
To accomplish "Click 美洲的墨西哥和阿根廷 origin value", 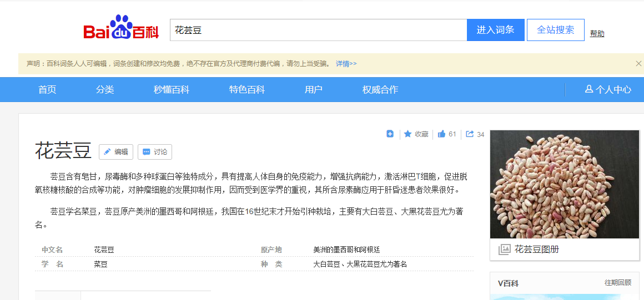I will coord(346,250).
